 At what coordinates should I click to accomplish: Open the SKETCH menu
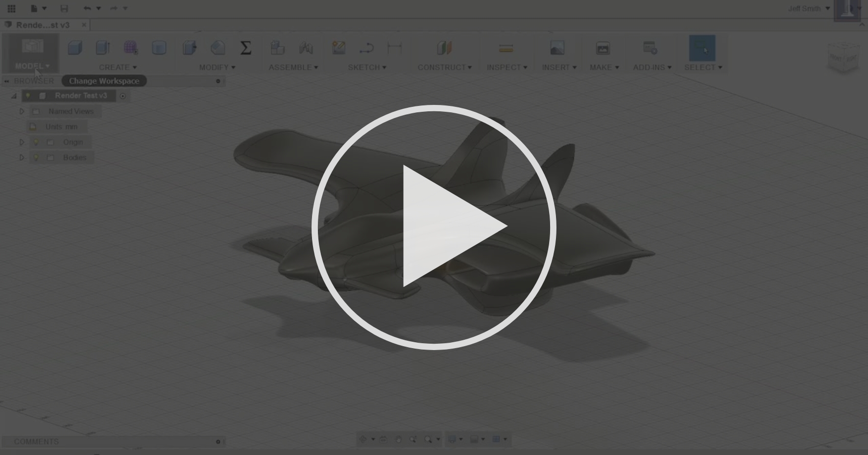(x=367, y=67)
